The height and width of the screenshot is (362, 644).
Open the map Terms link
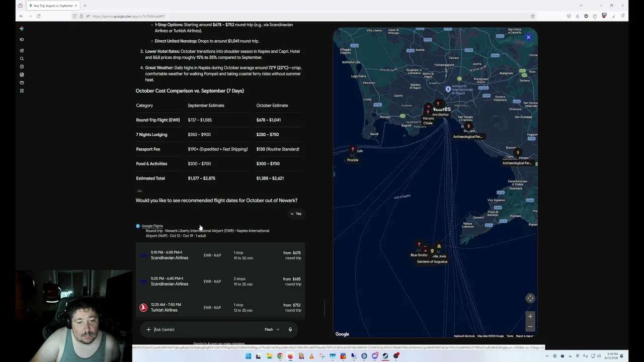click(510, 336)
